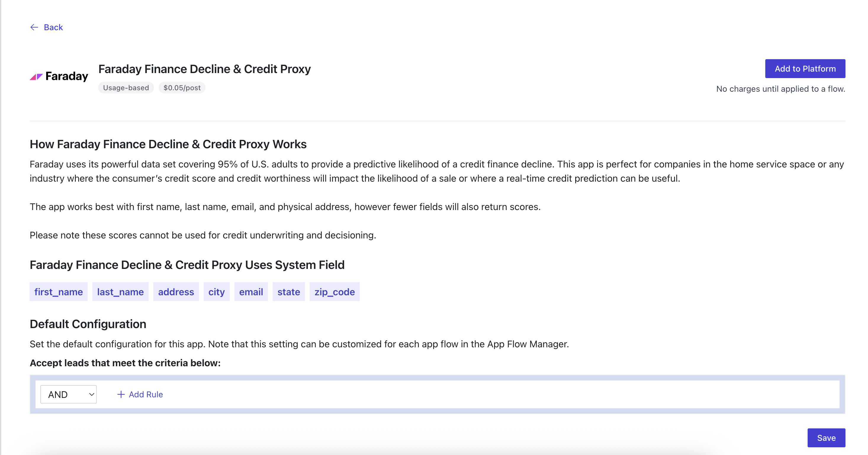The width and height of the screenshot is (868, 455).
Task: Click the rule builder criteria panel
Action: coord(438,394)
